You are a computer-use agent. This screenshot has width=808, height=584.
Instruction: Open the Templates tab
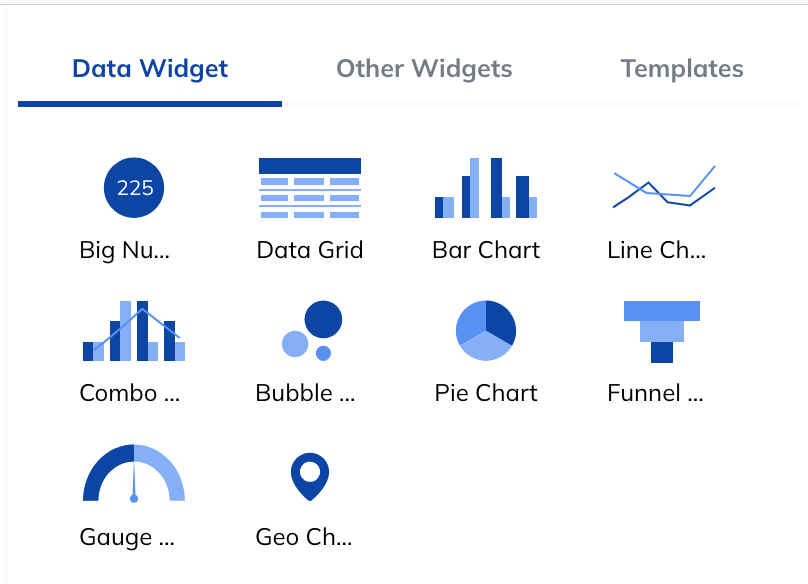click(681, 69)
